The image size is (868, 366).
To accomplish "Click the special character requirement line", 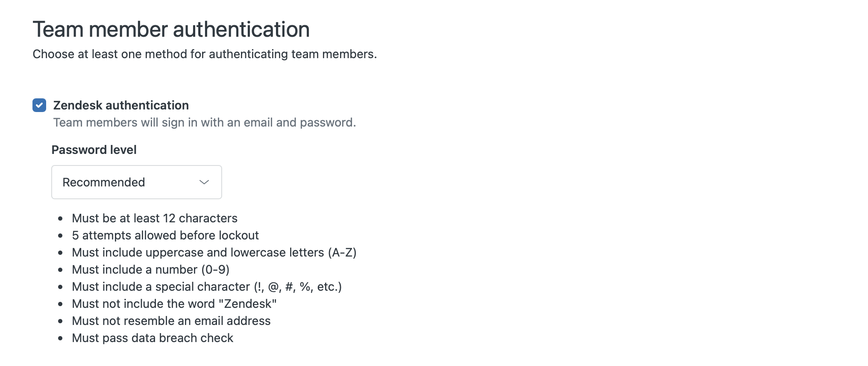I will 207,286.
